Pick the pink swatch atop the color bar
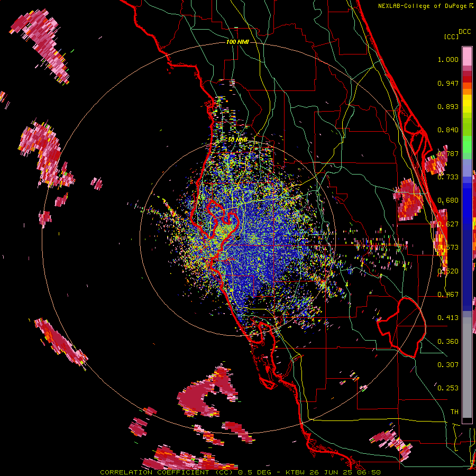This screenshot has height=476, width=476. click(467, 56)
